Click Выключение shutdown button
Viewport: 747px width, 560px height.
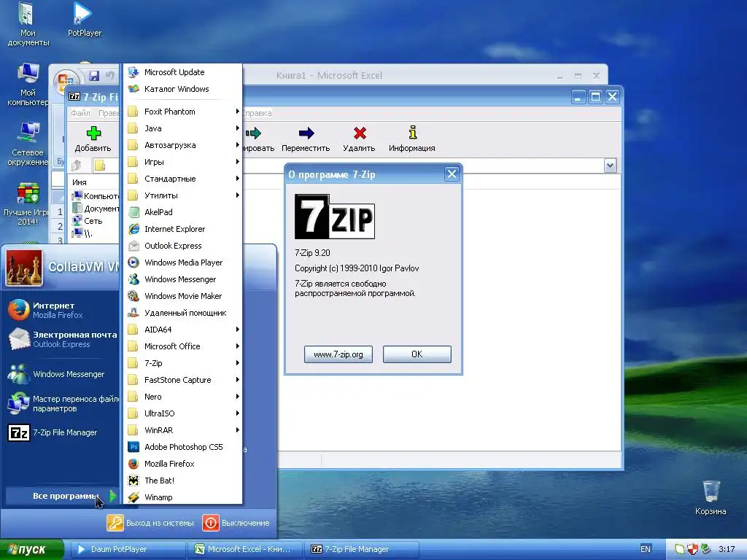236,523
